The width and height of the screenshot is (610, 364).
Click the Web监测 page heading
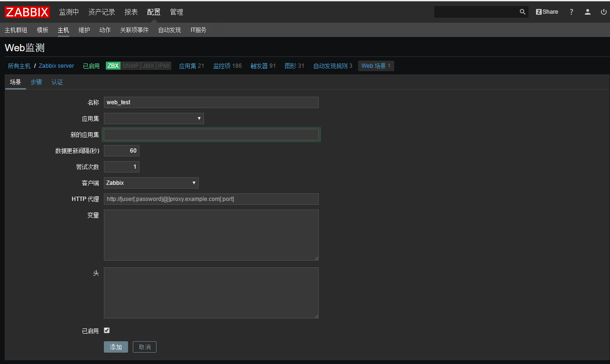coord(25,48)
